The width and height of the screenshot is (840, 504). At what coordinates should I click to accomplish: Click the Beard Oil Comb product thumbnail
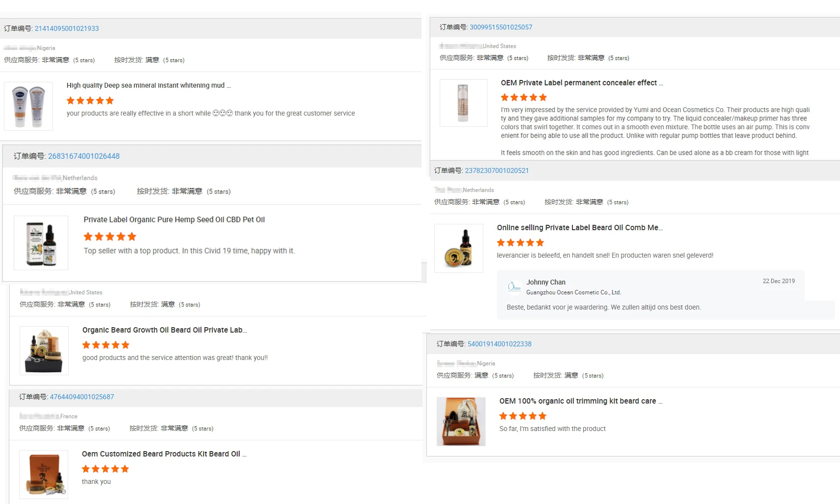(459, 248)
